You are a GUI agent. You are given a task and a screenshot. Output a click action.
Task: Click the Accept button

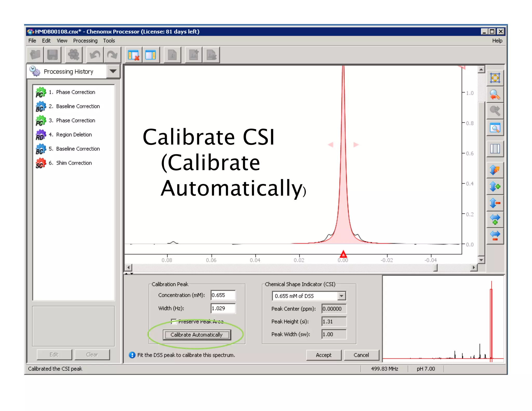pyautogui.click(x=323, y=355)
